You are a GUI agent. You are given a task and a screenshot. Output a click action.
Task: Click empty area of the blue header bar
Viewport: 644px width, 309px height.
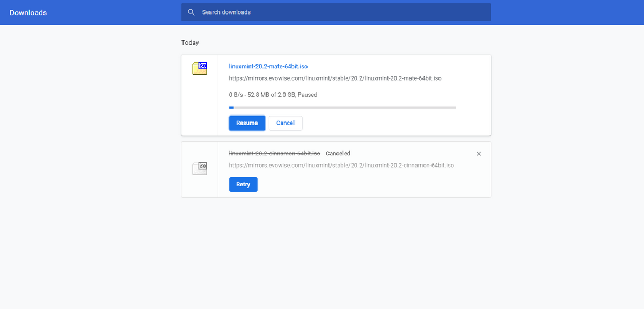click(x=563, y=12)
